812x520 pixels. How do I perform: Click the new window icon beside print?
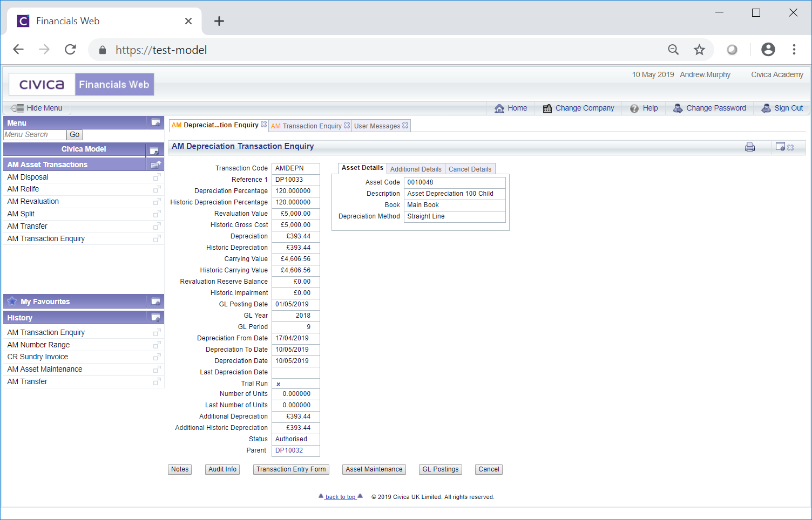(780, 146)
